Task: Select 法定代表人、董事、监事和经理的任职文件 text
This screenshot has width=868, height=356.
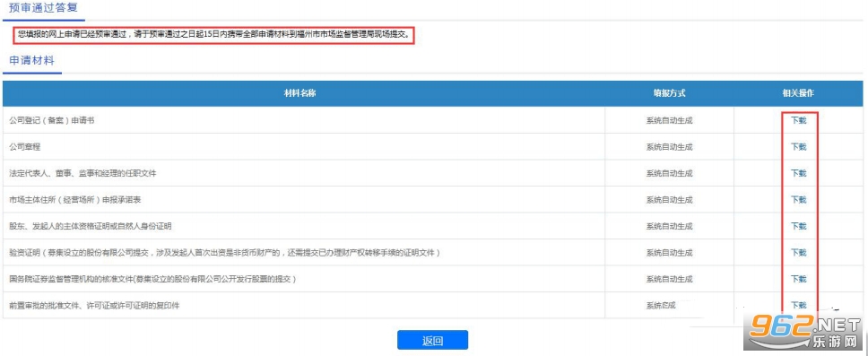Action: [83, 173]
